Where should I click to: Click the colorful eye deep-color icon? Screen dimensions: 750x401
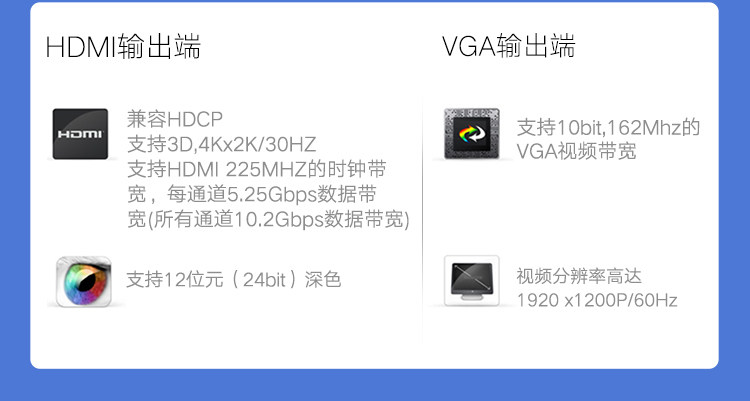[x=84, y=281]
